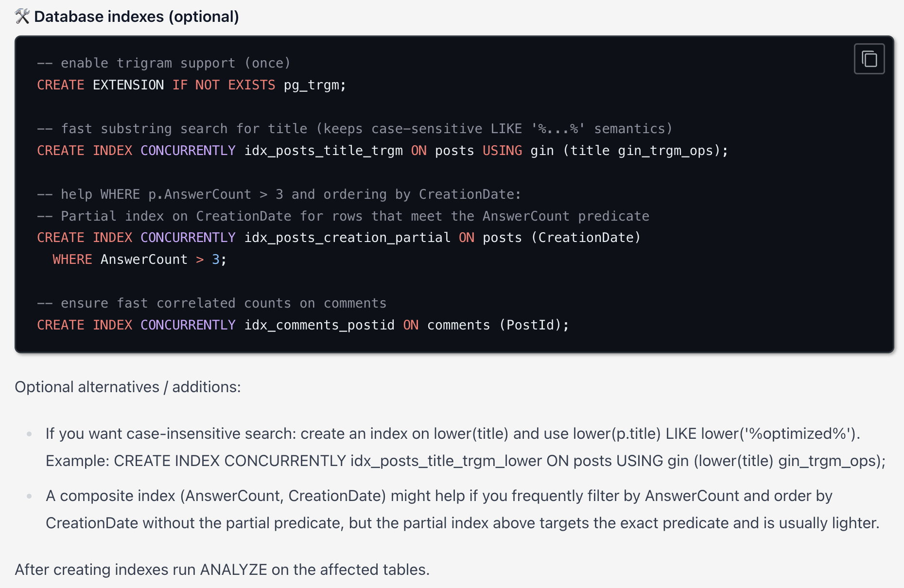Select the pg_trgm extension statement
904x588 pixels.
(192, 85)
